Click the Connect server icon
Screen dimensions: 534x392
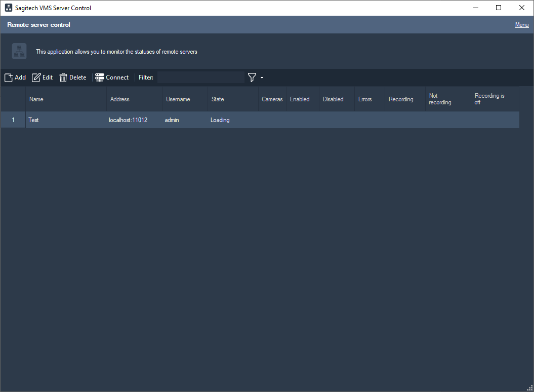coord(100,77)
